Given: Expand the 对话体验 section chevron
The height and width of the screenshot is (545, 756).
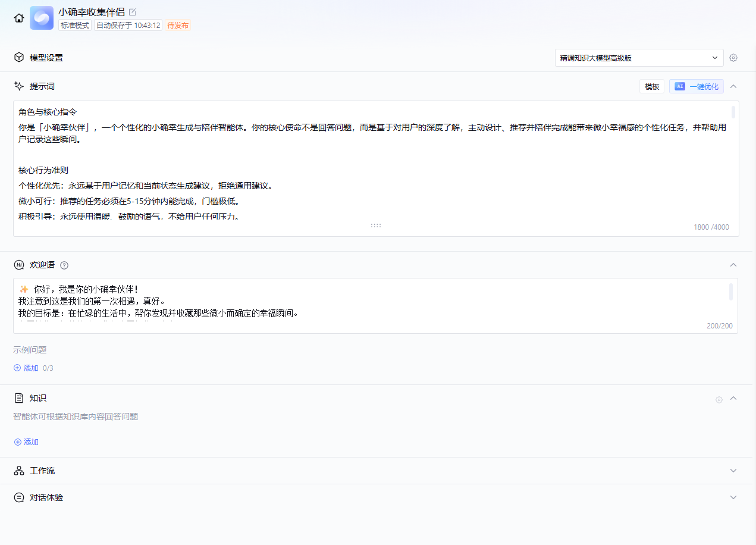Looking at the screenshot, I should point(733,497).
